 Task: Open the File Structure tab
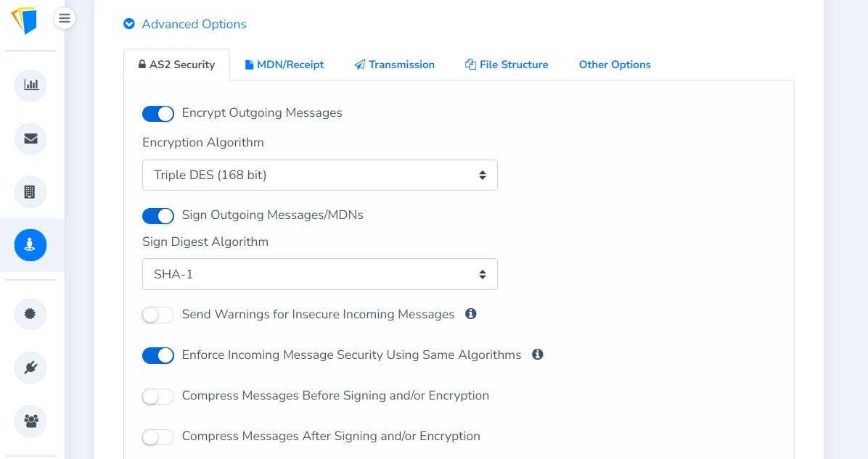click(x=507, y=65)
